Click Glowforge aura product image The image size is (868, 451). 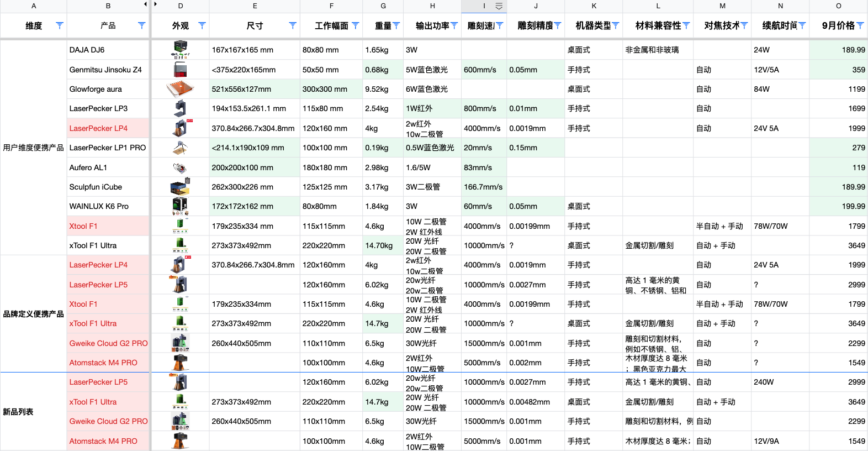point(180,88)
